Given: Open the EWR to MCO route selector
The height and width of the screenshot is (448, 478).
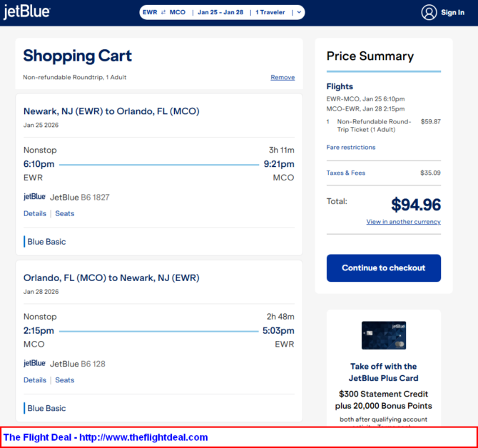Looking at the screenshot, I should (x=164, y=12).
